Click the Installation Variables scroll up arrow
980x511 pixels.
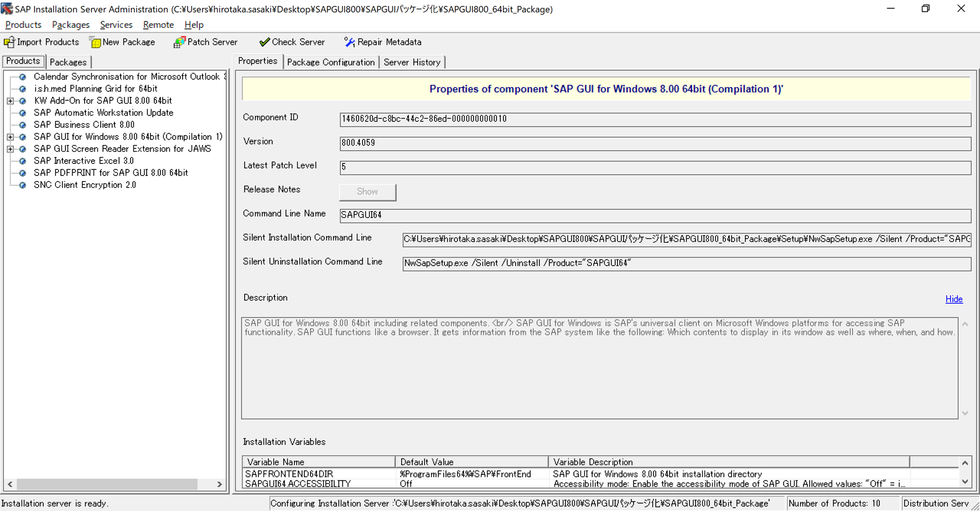point(965,463)
